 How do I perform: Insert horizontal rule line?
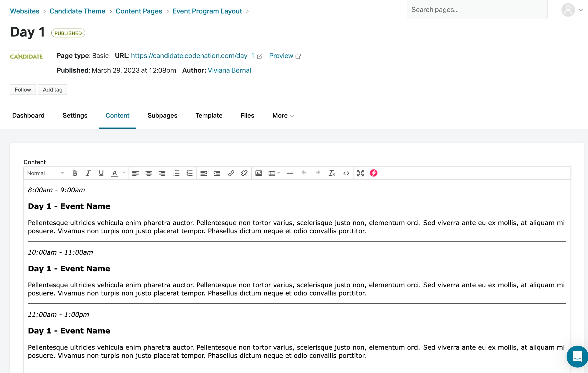(x=290, y=173)
